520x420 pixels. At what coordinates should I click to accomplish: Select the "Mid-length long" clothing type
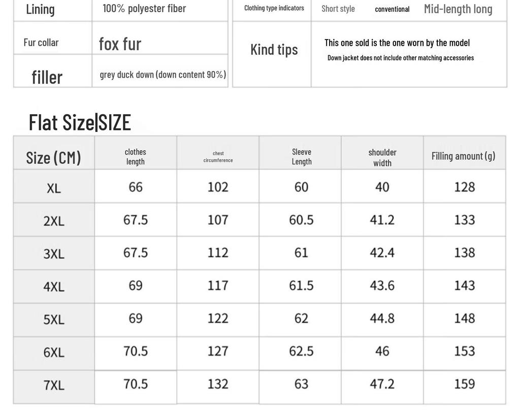[458, 9]
